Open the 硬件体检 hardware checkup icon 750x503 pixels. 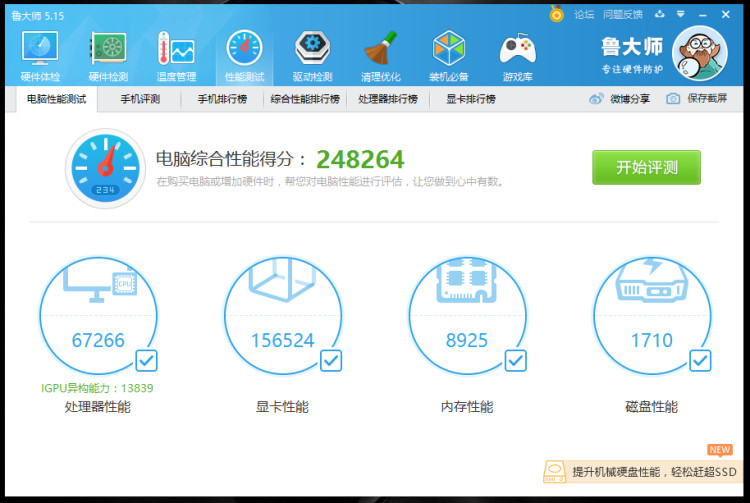[x=40, y=48]
